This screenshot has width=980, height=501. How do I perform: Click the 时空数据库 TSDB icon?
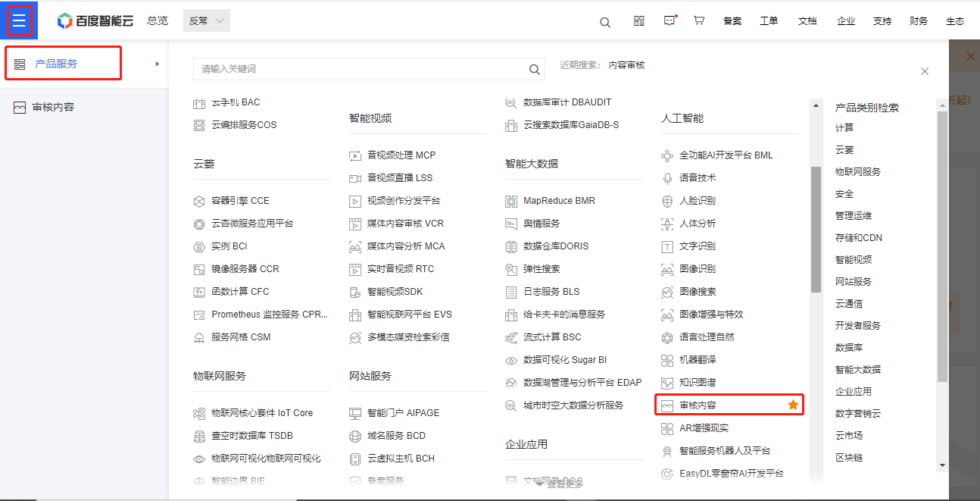[x=199, y=436]
